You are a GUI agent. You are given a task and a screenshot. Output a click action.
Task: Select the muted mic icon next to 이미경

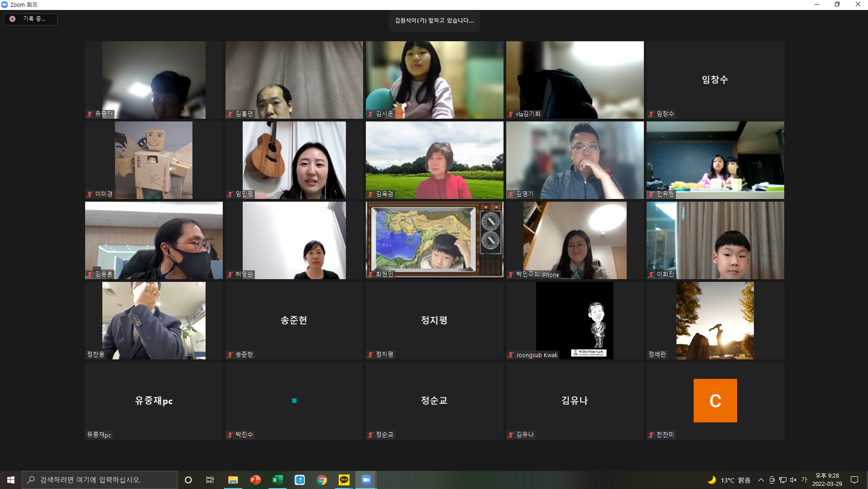coord(90,194)
